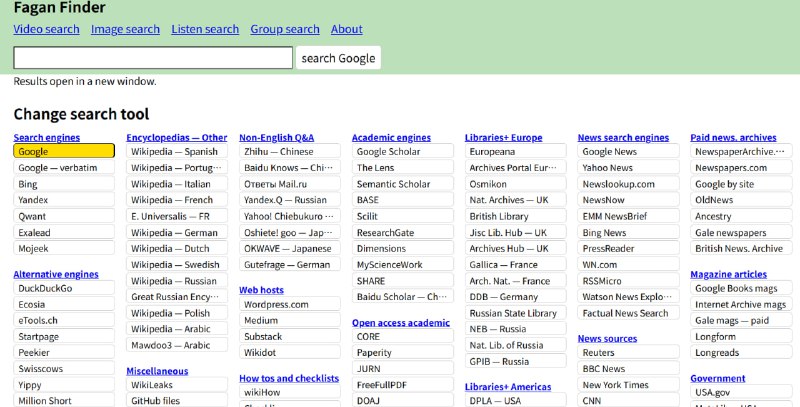Choose Europeana from Libraries Europe
The width and height of the screenshot is (800, 407).
(515, 152)
